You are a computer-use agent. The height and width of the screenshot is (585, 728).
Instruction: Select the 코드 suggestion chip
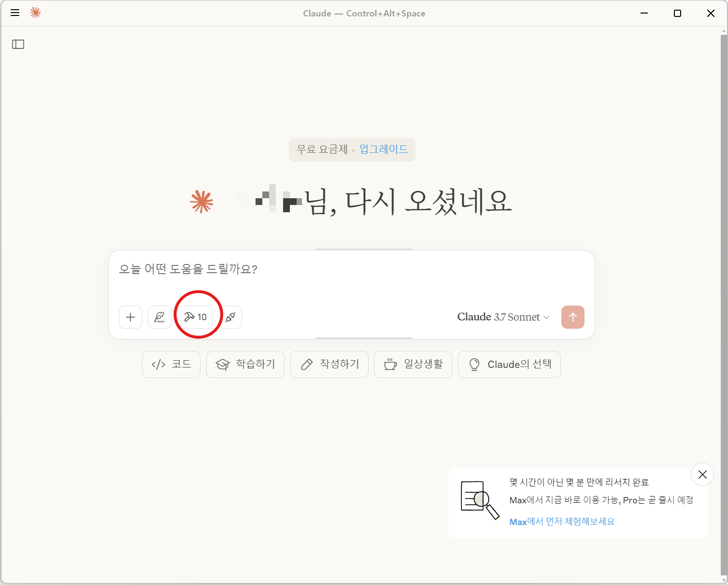pyautogui.click(x=171, y=365)
